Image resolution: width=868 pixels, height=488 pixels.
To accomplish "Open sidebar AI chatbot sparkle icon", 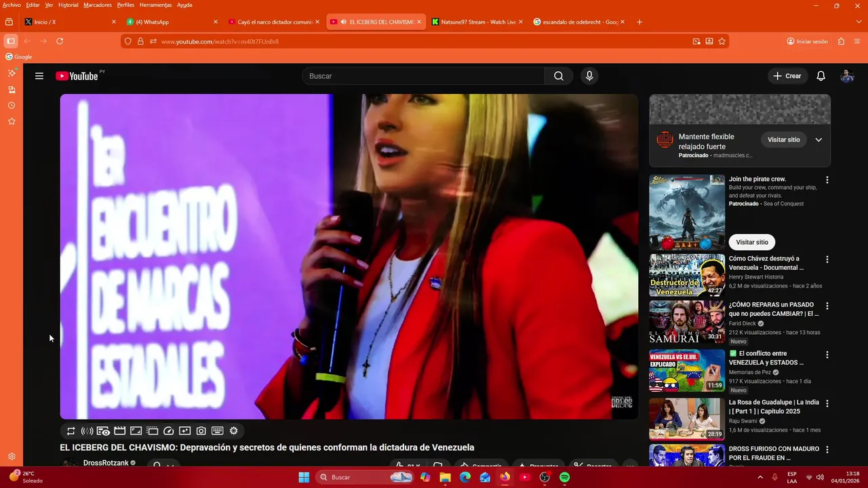I will 12,73.
